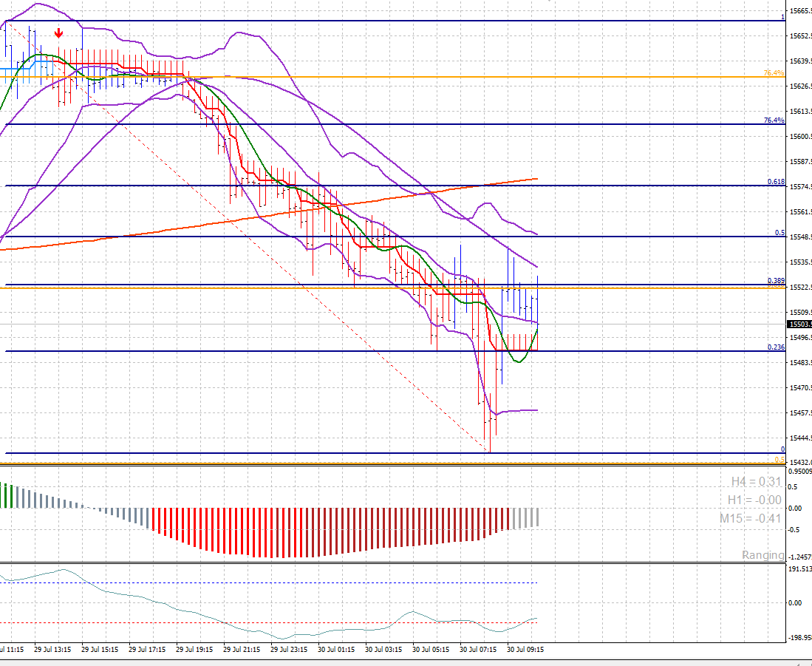Screen dimensions: 812x666
Task: Click the Ranging status label
Action: pyautogui.click(x=762, y=555)
